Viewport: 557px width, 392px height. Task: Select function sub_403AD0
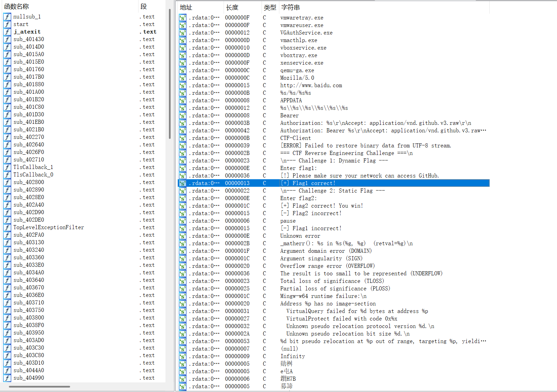click(29, 340)
